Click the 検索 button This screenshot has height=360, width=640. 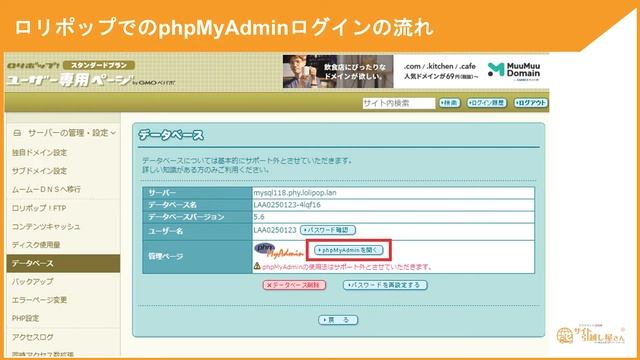[x=449, y=103]
